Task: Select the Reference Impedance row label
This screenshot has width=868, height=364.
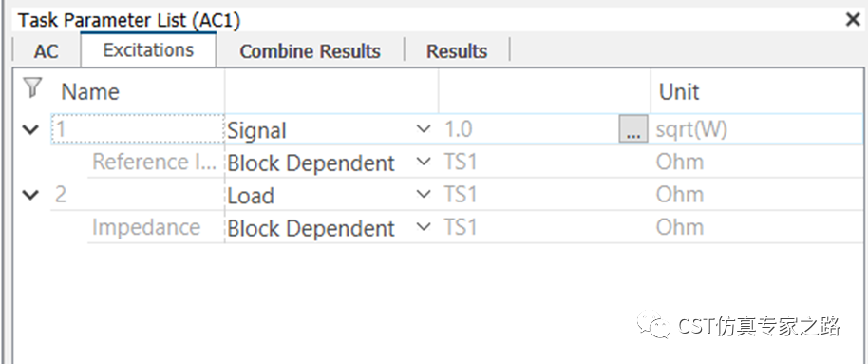Action: pos(155,163)
